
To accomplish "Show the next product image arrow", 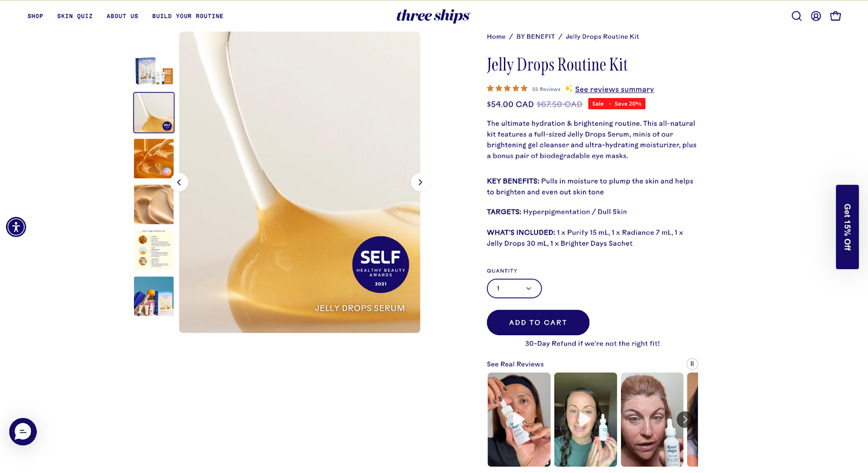I will click(x=420, y=182).
